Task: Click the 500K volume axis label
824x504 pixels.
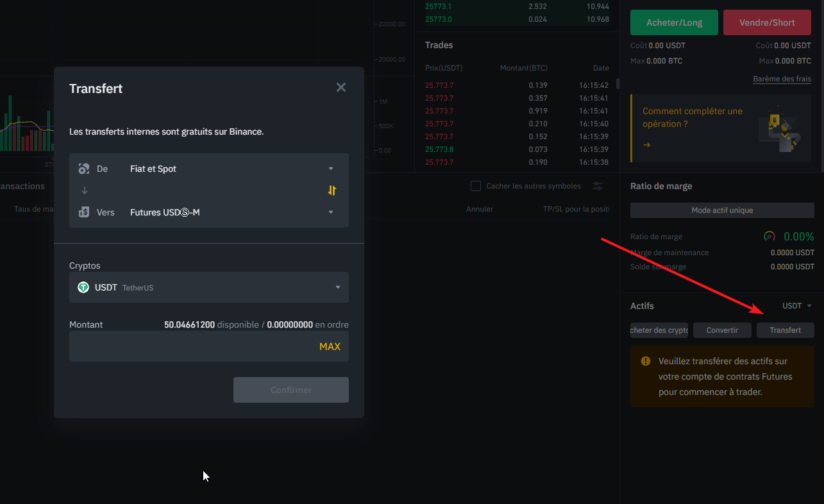Action: 386,126
